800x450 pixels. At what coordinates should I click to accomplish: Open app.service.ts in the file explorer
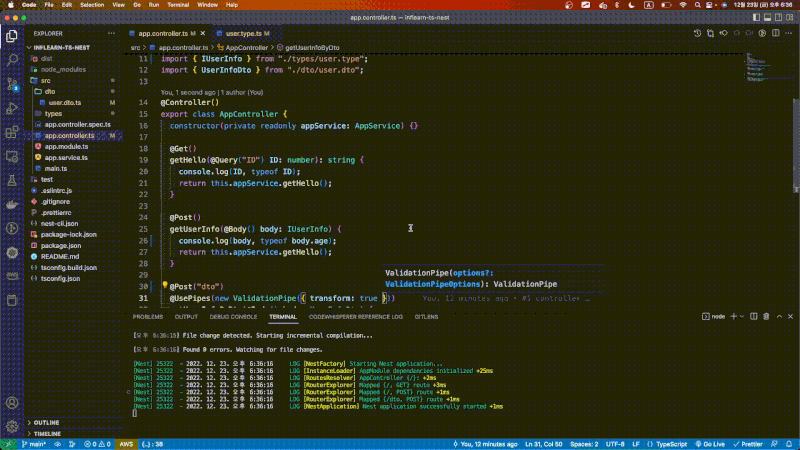(x=66, y=157)
